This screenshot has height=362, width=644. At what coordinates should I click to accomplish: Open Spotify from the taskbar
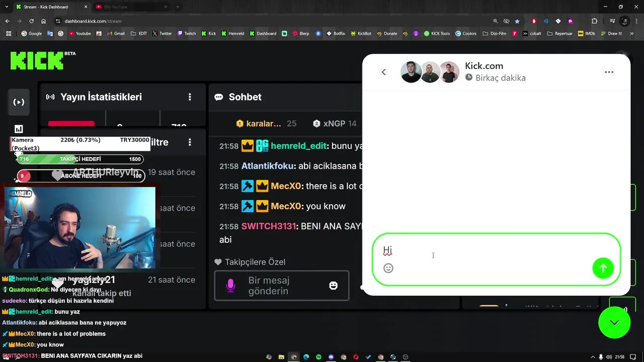pyautogui.click(x=318, y=357)
